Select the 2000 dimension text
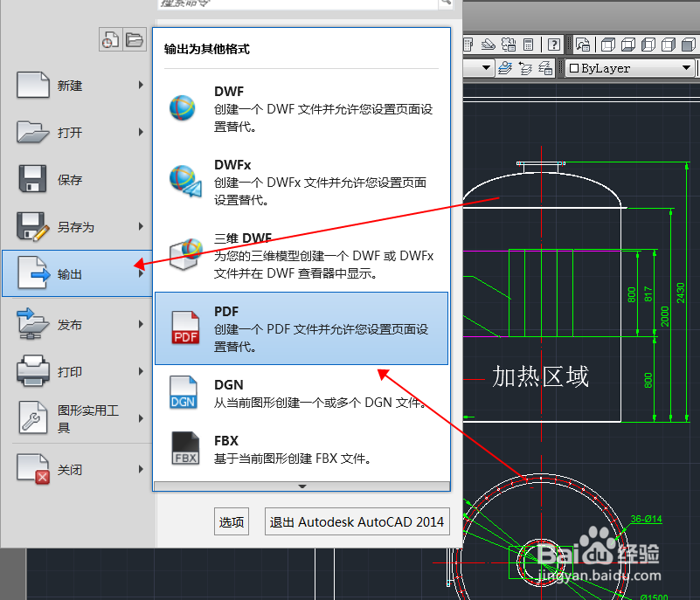Screen dimensions: 700x600 point(665,316)
